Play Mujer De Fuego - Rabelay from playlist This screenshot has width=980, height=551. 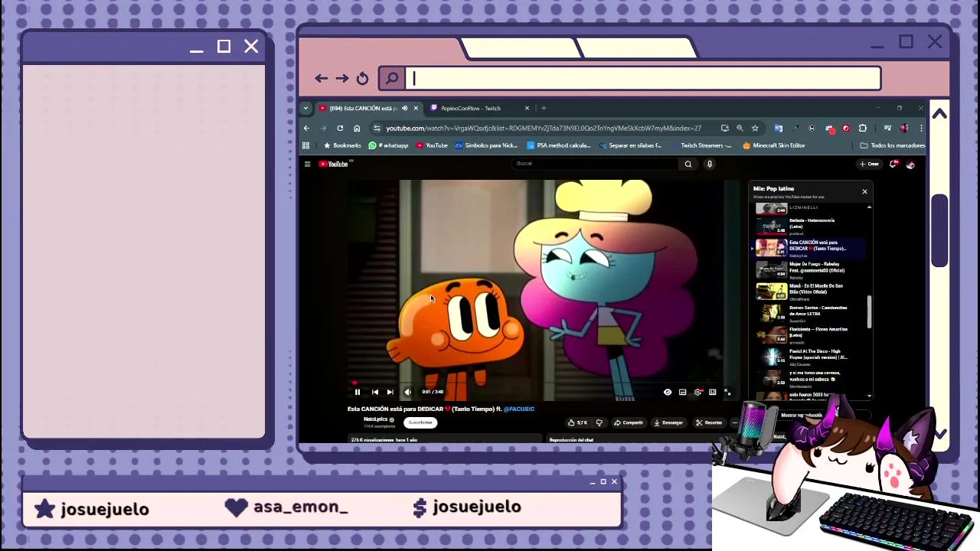[x=810, y=269]
